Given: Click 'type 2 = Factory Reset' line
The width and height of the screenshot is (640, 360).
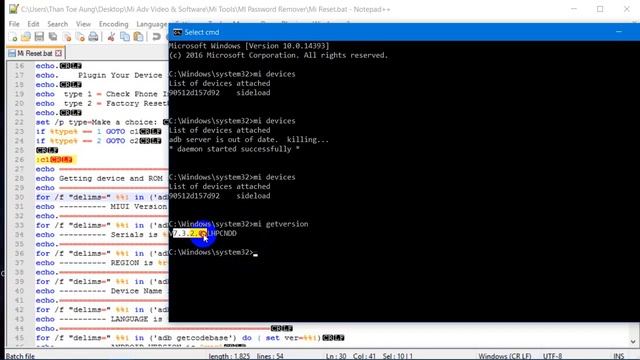Looking at the screenshot, I should coord(101,103).
